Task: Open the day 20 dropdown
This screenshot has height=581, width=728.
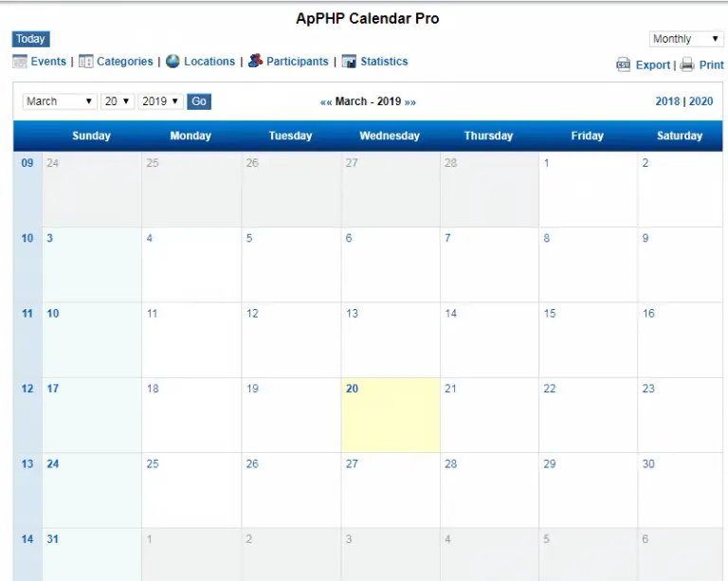Action: pyautogui.click(x=118, y=101)
